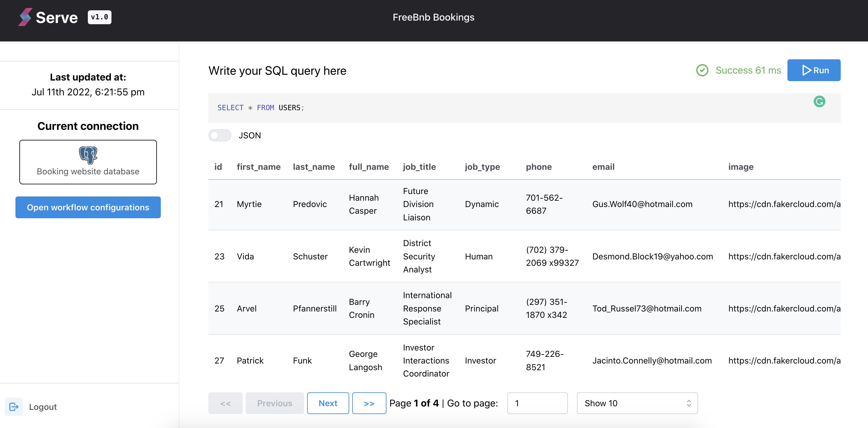Screen dimensions: 868x428
Task: Click the first name Arvel cell
Action: click(x=246, y=308)
